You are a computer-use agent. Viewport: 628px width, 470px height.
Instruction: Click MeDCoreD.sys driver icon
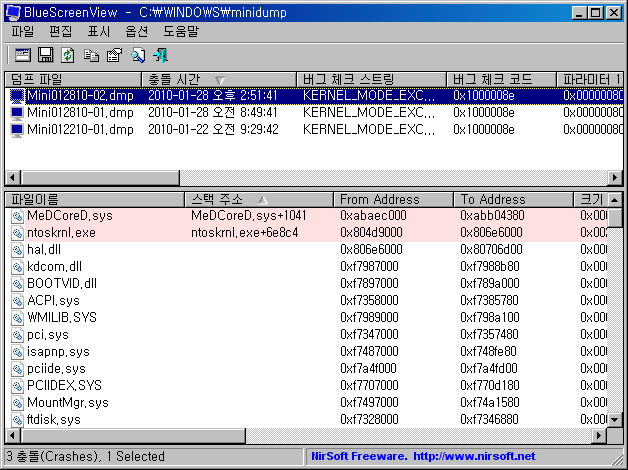[17, 216]
